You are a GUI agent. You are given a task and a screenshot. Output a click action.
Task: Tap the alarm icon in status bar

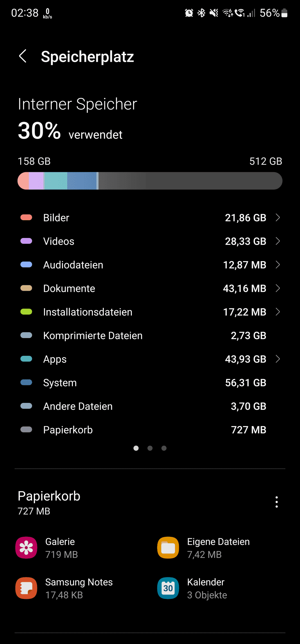(x=189, y=13)
